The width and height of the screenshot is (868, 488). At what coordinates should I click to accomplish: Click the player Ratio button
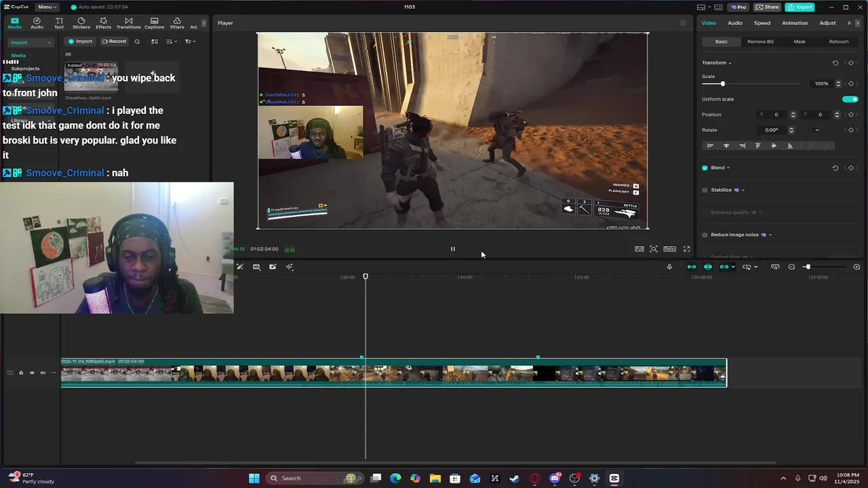(x=669, y=249)
